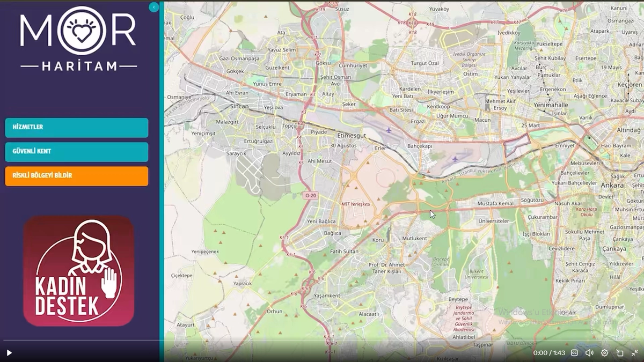
Task: Open the GÜVENLİ KENT menu
Action: click(77, 152)
